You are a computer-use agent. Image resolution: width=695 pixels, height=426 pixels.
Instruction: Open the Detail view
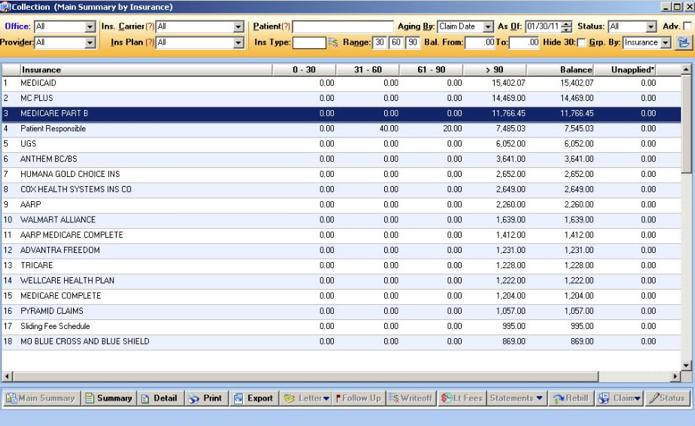point(159,398)
